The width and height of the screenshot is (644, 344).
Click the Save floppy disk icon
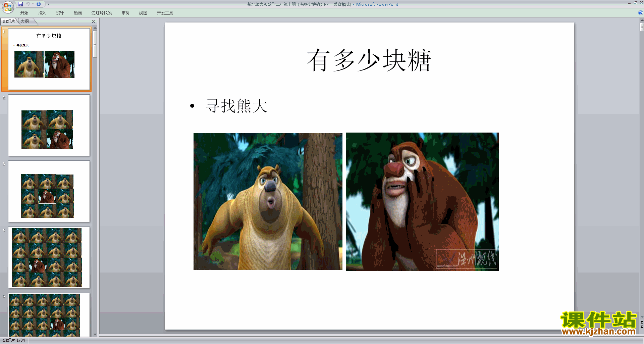[20, 4]
